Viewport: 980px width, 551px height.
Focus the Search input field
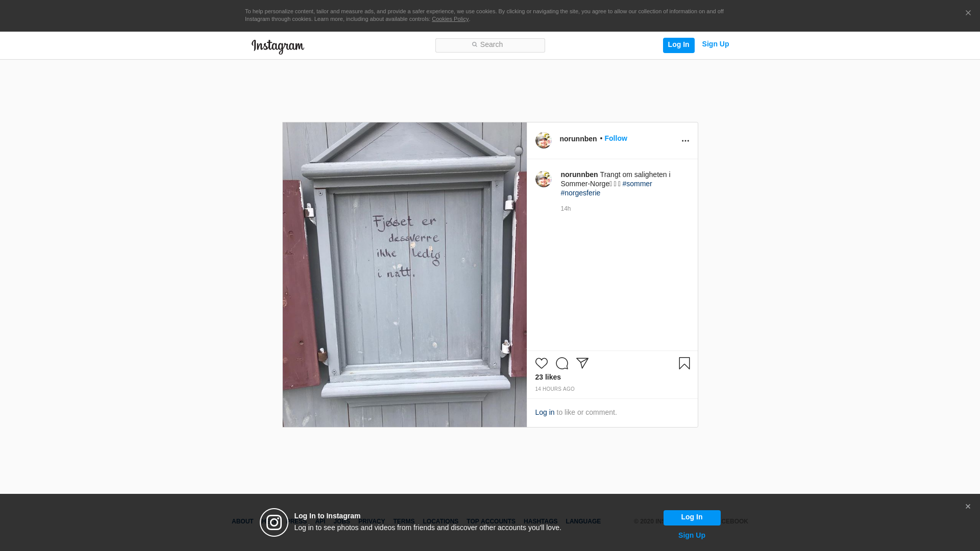490,45
